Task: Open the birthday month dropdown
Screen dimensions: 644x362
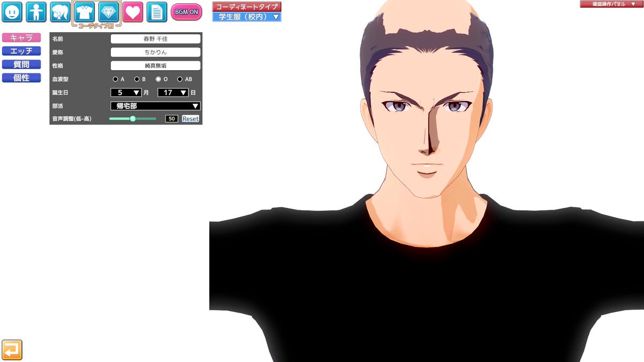Action: click(126, 92)
